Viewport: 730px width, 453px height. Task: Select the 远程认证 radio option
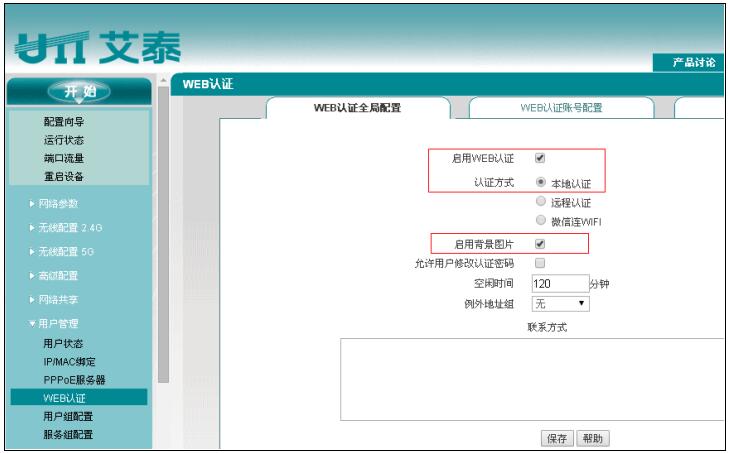[541, 202]
